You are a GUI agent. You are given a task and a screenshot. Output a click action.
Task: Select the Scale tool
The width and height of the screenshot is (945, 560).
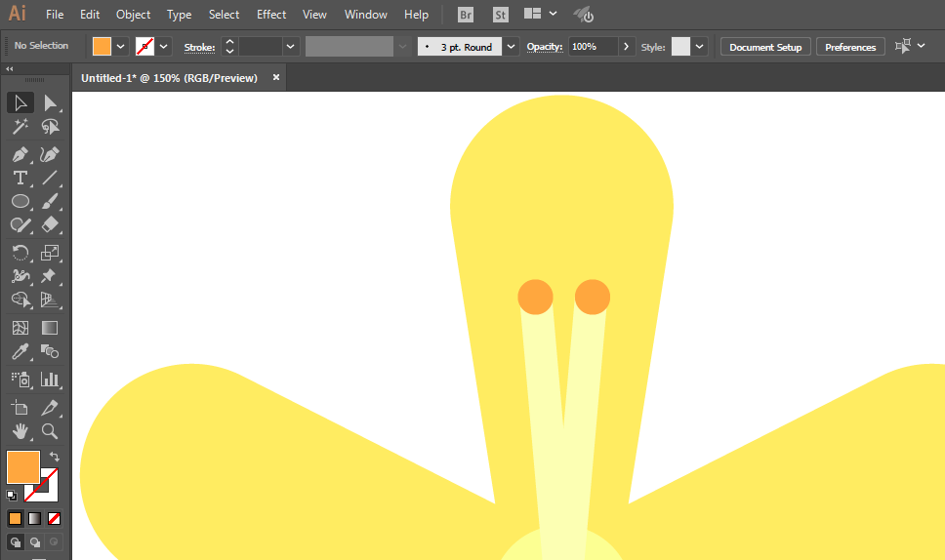[x=50, y=253]
